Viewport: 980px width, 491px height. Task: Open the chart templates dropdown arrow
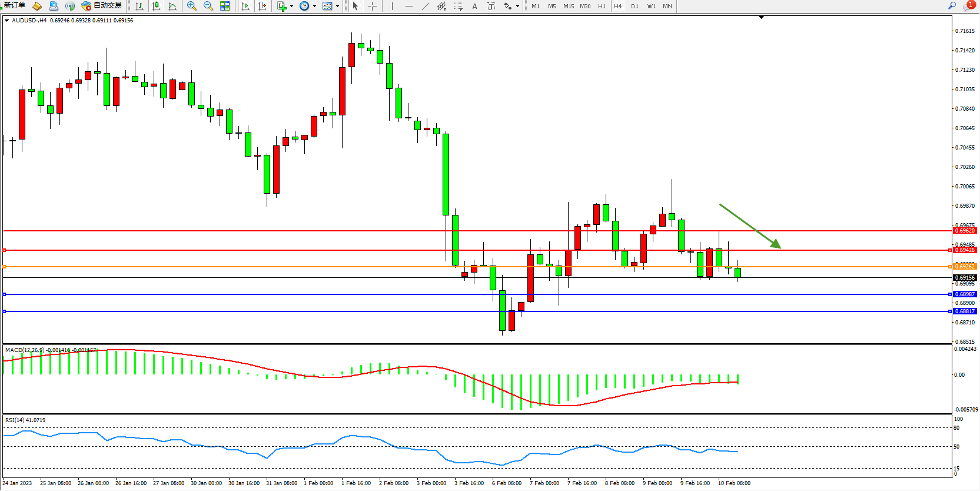point(337,6)
